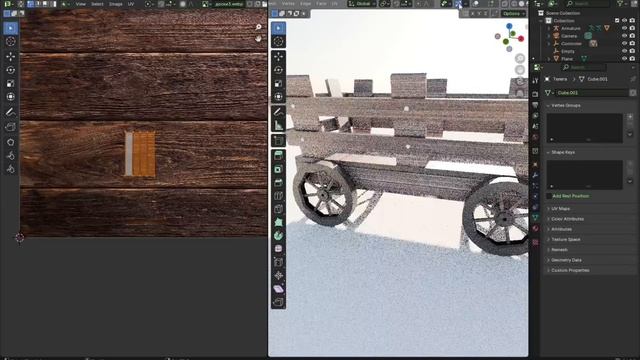Select the UV editor Transform tool
Image resolution: width=640 pixels, height=360 pixels.
pyautogui.click(x=11, y=97)
